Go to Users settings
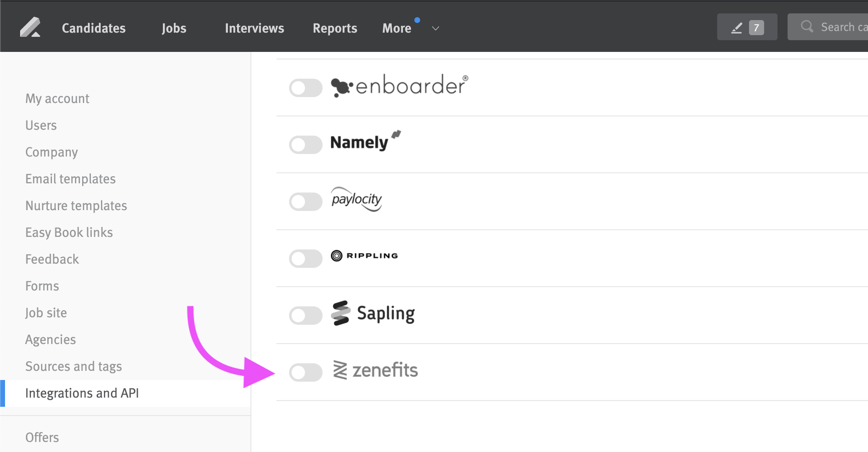868x452 pixels. (x=41, y=125)
